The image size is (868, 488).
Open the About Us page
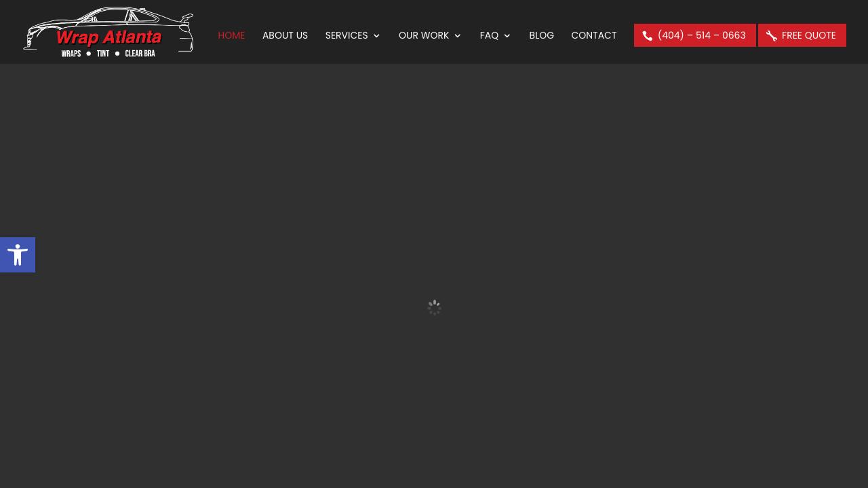pyautogui.click(x=285, y=35)
